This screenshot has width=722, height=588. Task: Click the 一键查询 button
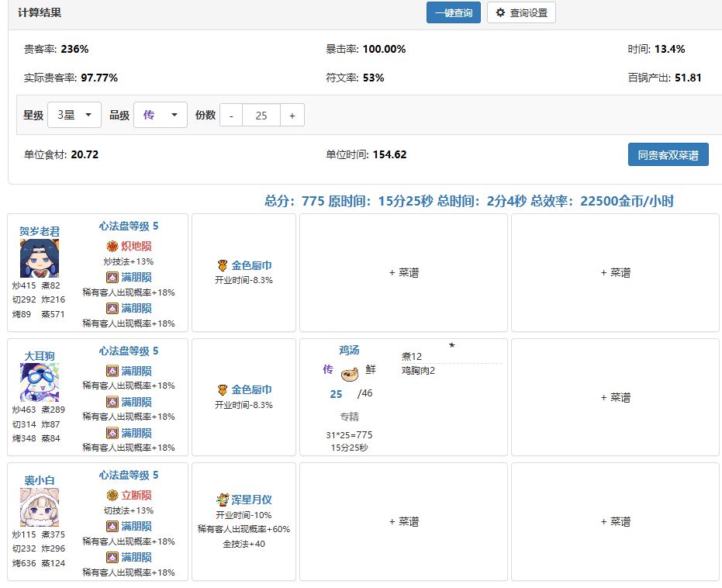[454, 12]
